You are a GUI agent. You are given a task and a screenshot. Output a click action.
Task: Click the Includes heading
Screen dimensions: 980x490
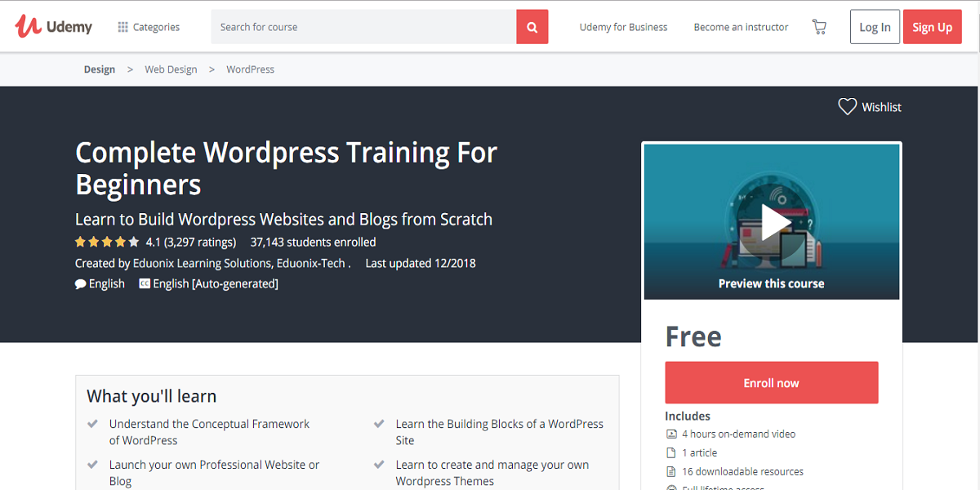point(688,416)
